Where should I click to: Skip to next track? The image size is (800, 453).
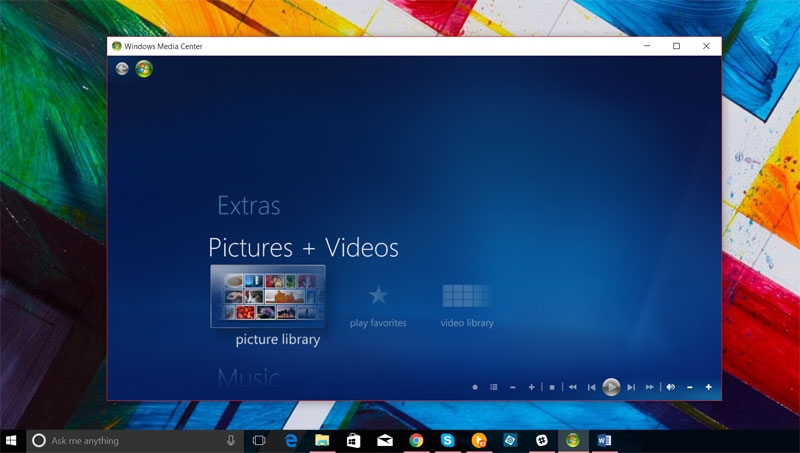tap(631, 387)
